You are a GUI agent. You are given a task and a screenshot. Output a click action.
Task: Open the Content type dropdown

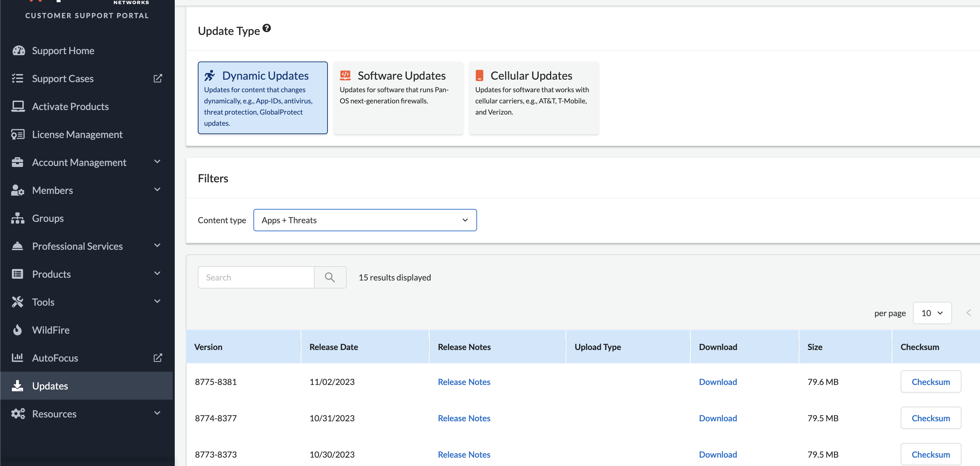(365, 220)
